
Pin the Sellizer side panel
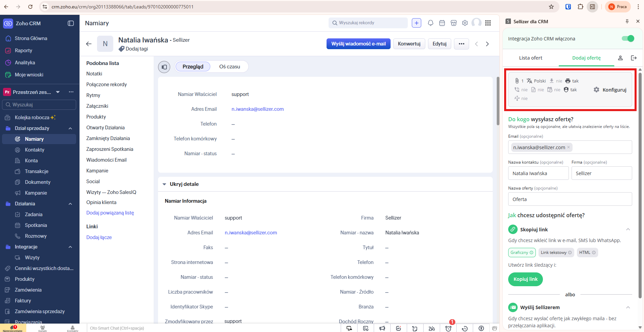(627, 22)
